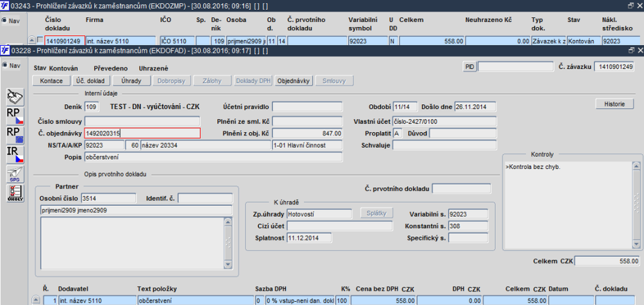Click the Deník field showing 109
Viewport: 644px width, 305px height.
[91, 107]
